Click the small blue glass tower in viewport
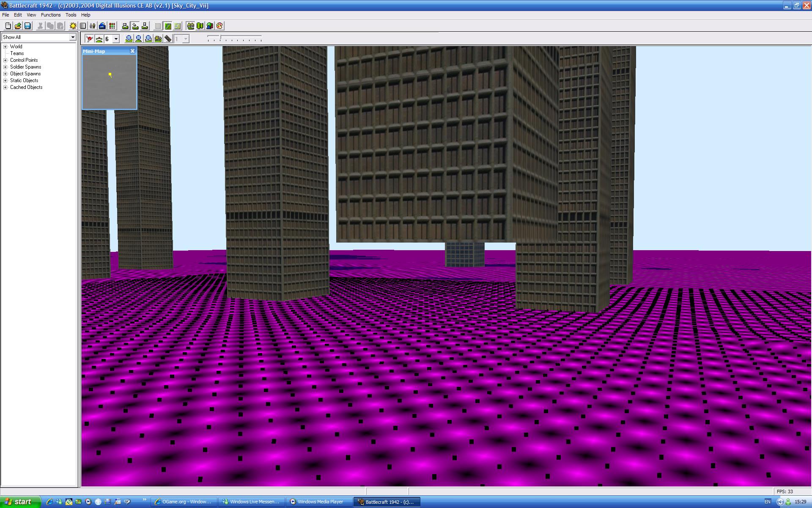Screen dimensions: 812x508 click(x=464, y=254)
